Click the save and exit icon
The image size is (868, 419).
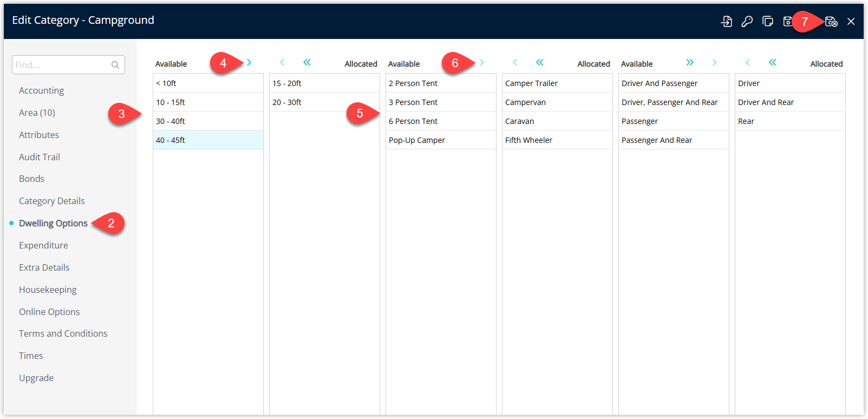point(831,21)
